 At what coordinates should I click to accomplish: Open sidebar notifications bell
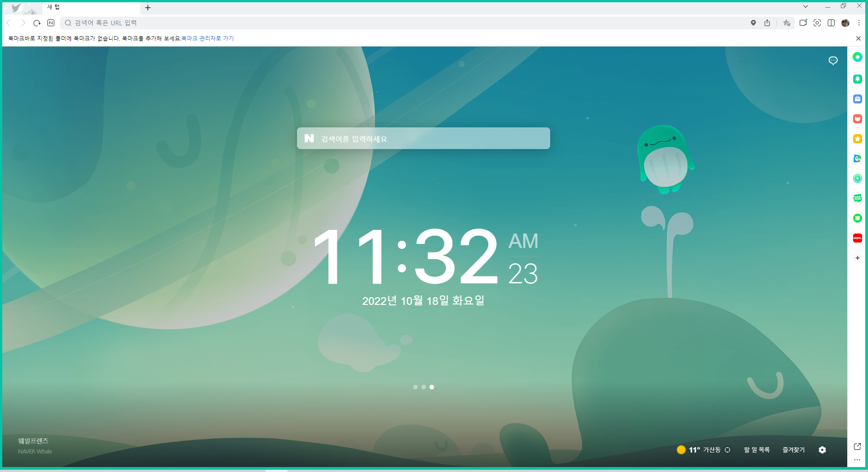pyautogui.click(x=858, y=79)
